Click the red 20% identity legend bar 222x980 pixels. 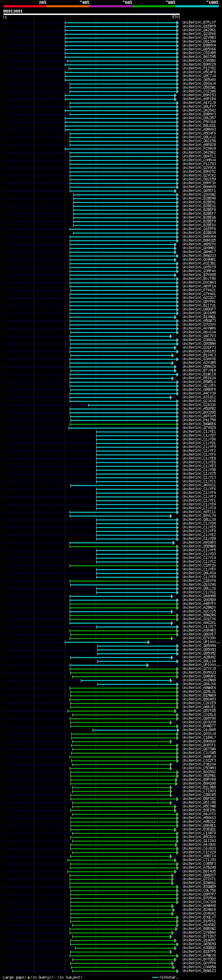click(x=25, y=6)
